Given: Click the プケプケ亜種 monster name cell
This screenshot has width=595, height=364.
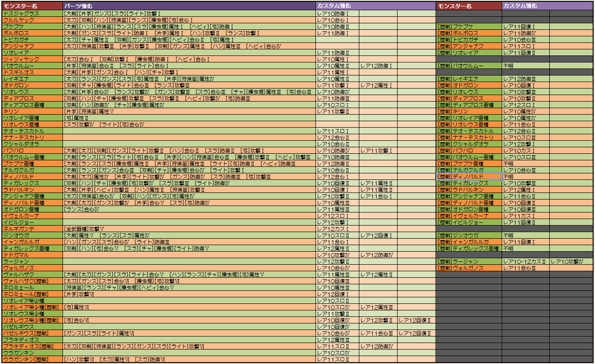Looking at the screenshot, I should point(32,164).
